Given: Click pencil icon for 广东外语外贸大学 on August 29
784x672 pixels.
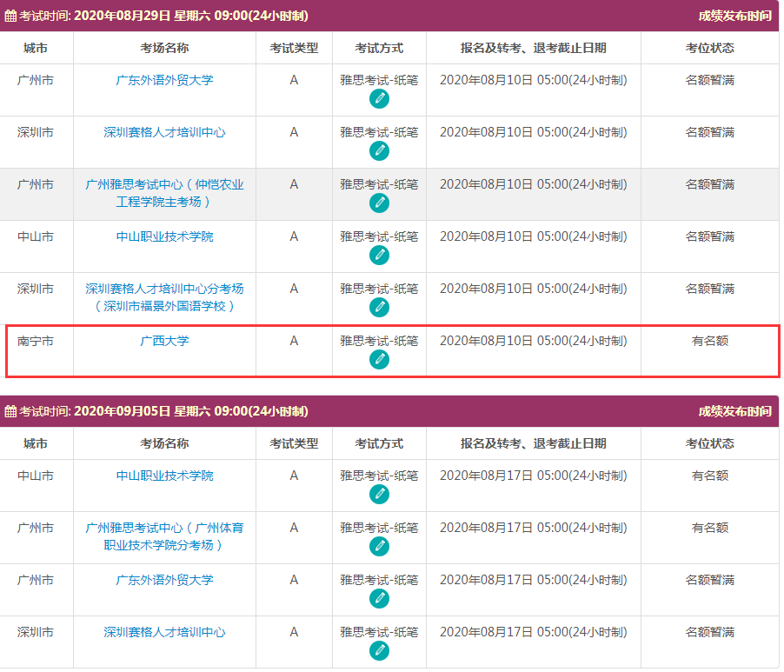Looking at the screenshot, I should tap(379, 98).
